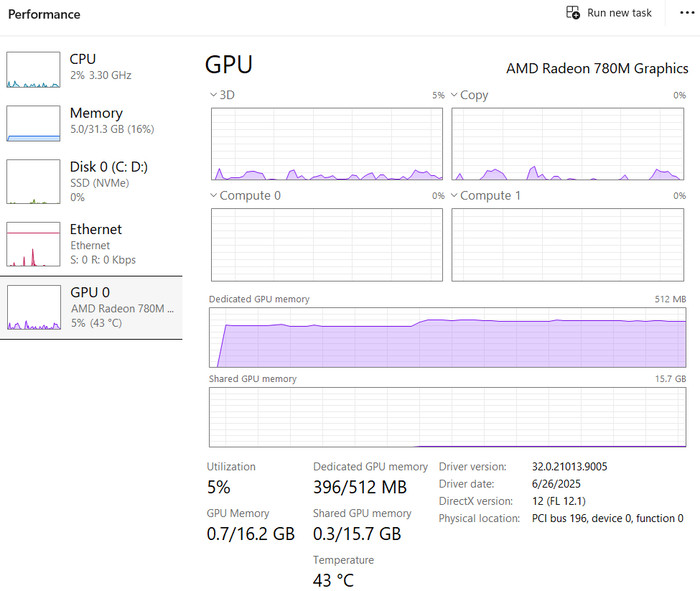Open the Copy engine dropdown chevron

(x=453, y=95)
